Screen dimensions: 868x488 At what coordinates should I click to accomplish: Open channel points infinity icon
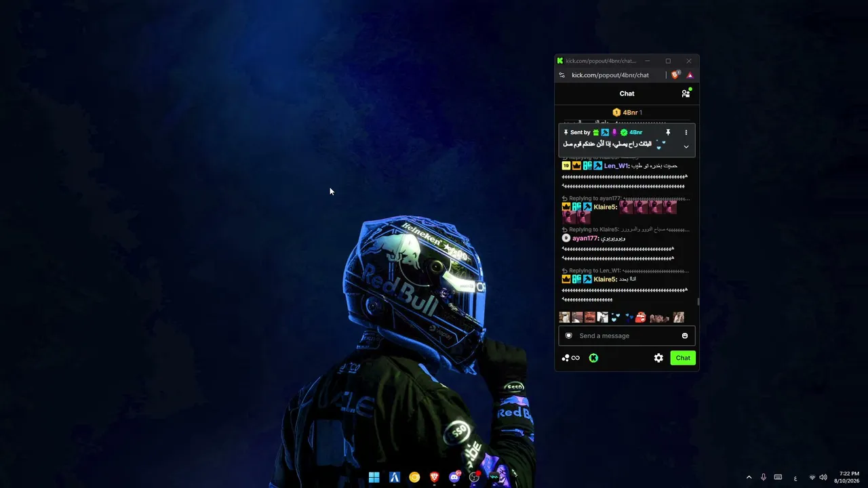571,358
